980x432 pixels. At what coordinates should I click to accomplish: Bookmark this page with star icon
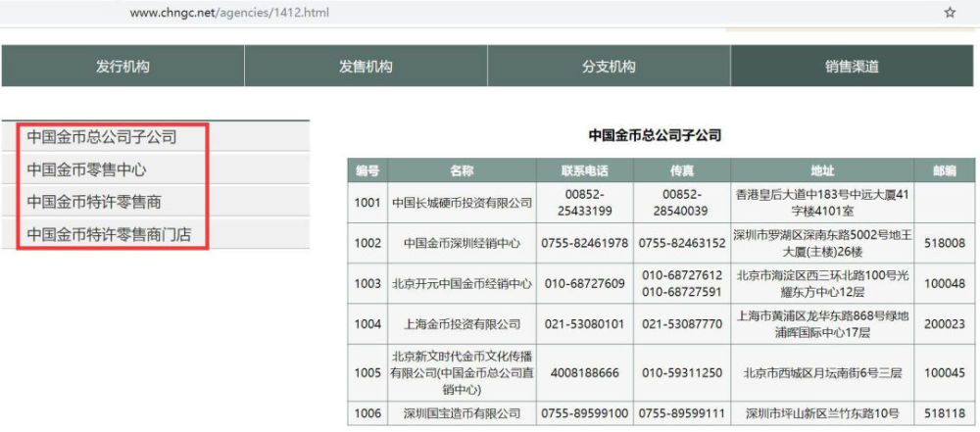click(950, 13)
